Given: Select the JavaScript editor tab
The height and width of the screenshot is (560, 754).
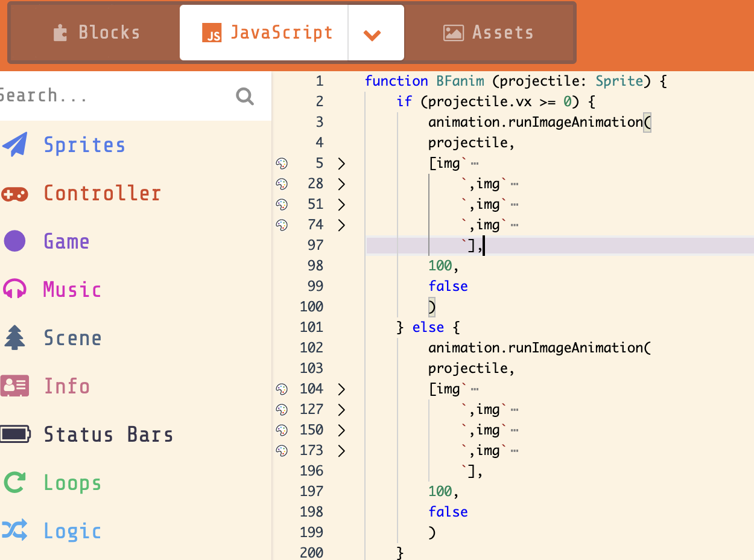Looking at the screenshot, I should (x=264, y=33).
